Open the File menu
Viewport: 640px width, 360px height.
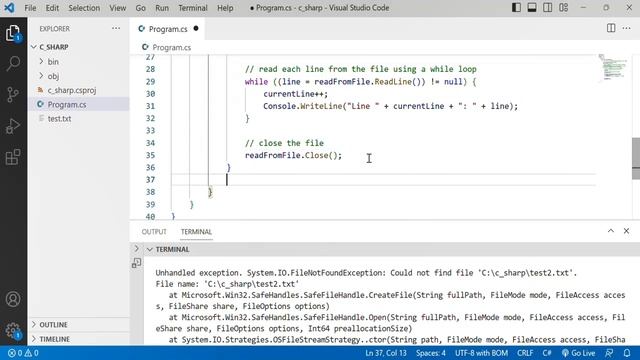coord(30,8)
